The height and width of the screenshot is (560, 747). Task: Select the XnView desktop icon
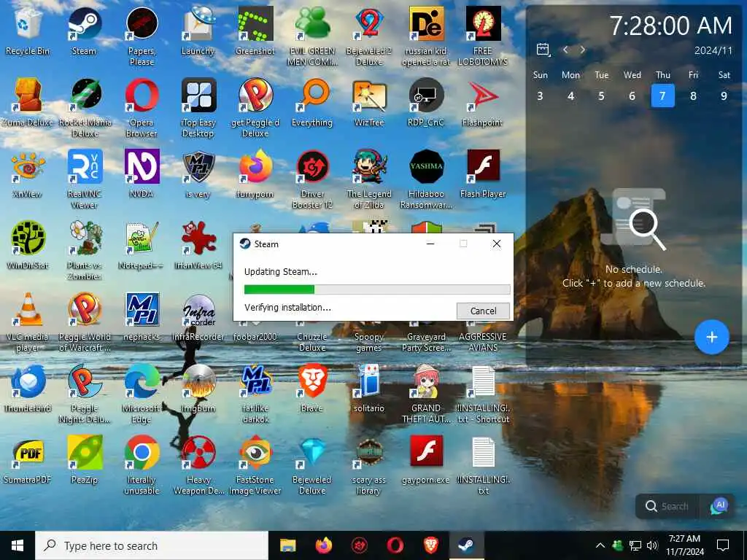28,167
